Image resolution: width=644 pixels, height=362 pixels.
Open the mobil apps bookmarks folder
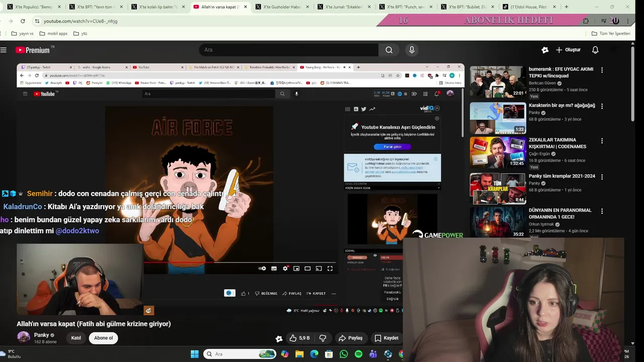point(53,34)
